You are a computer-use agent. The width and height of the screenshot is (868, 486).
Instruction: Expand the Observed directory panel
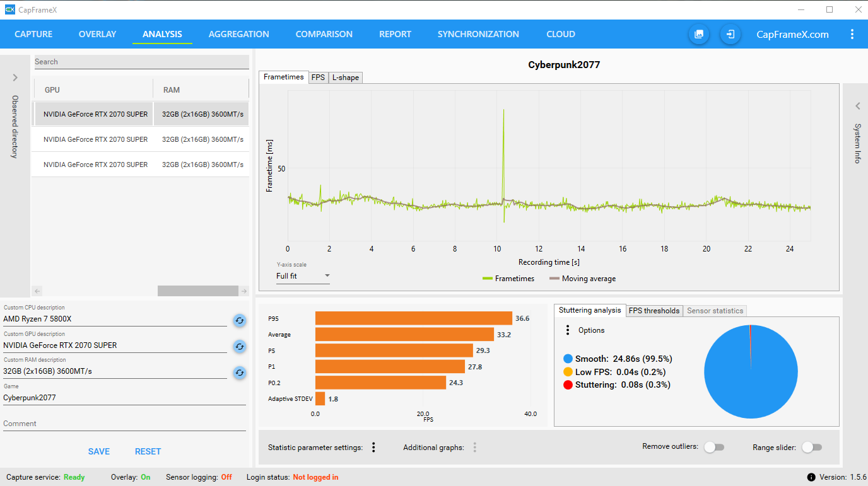click(x=15, y=78)
